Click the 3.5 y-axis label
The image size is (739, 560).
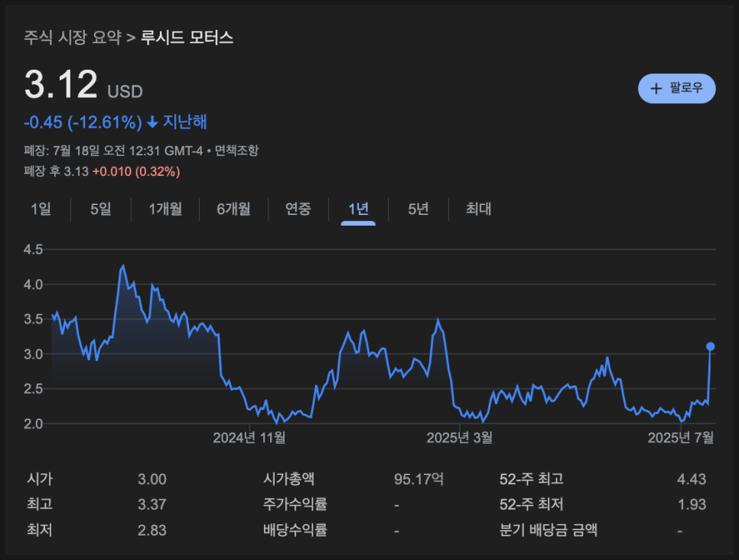tap(34, 319)
